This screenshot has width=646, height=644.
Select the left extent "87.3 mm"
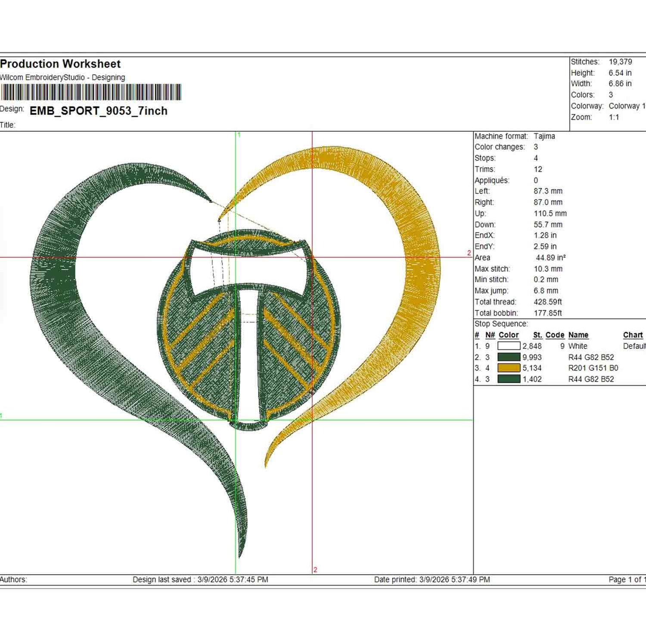[x=548, y=191]
